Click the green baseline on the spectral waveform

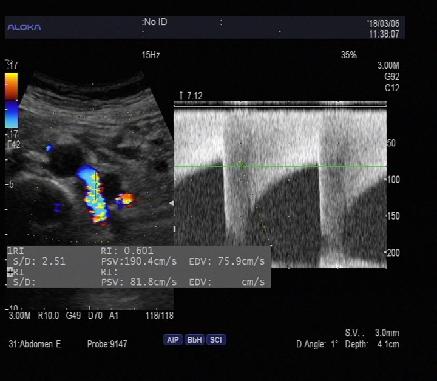coord(280,166)
